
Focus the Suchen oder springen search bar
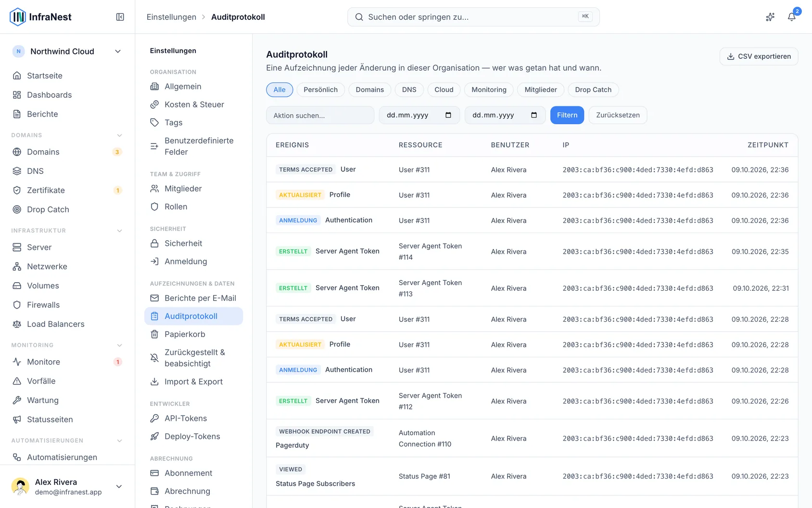[473, 17]
